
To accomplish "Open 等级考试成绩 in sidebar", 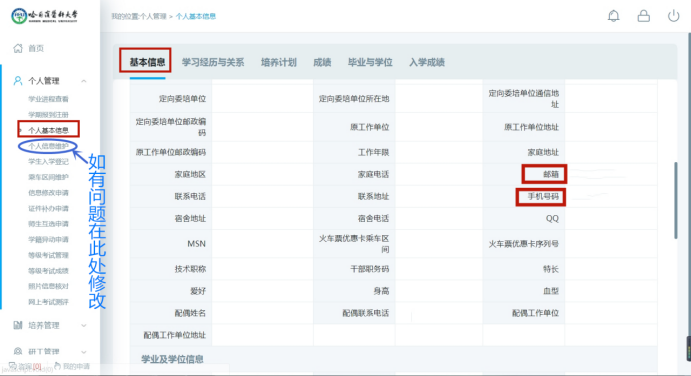I will point(48,271).
